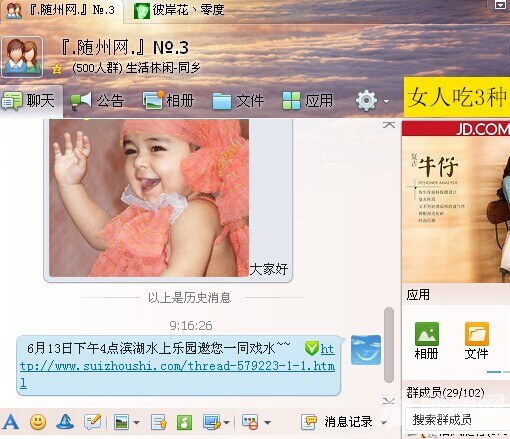The height and width of the screenshot is (439, 510).
Task: Click the 以上是历史消息 divider label
Action: pos(189,297)
